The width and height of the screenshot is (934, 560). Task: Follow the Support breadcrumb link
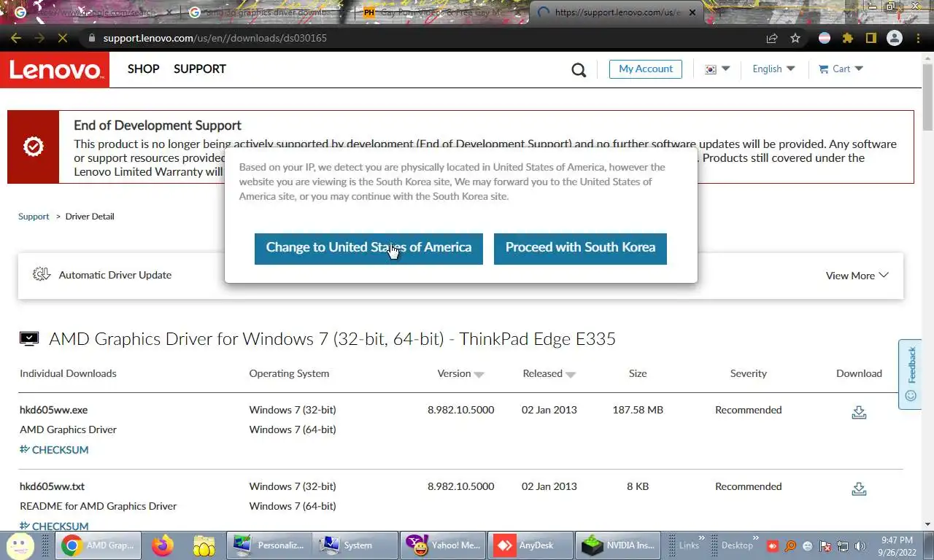point(34,217)
